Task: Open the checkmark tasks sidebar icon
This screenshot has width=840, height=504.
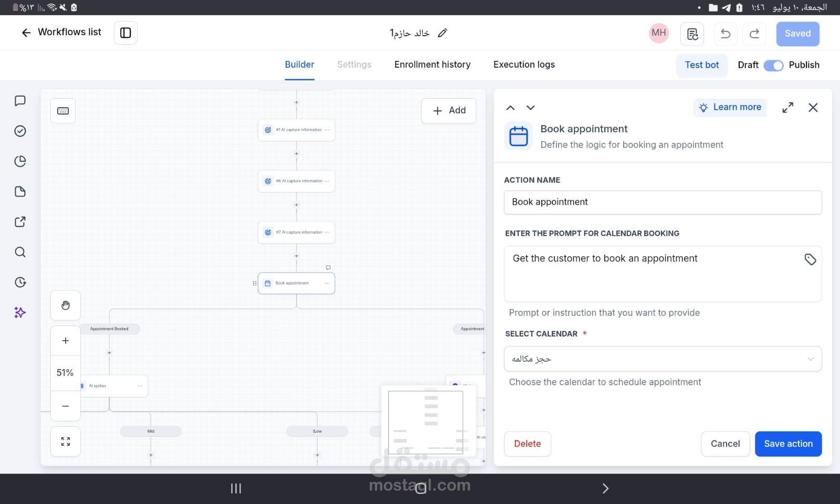Action: pos(20,131)
